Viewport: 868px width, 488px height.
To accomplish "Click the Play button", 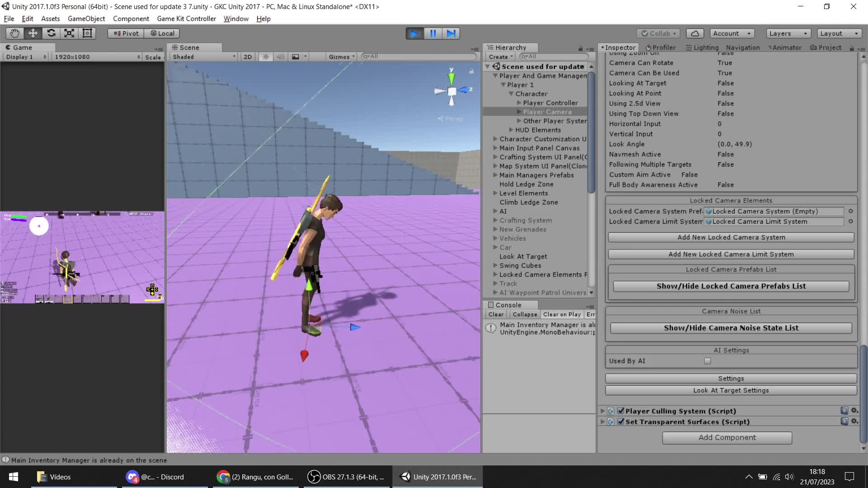I will 414,33.
